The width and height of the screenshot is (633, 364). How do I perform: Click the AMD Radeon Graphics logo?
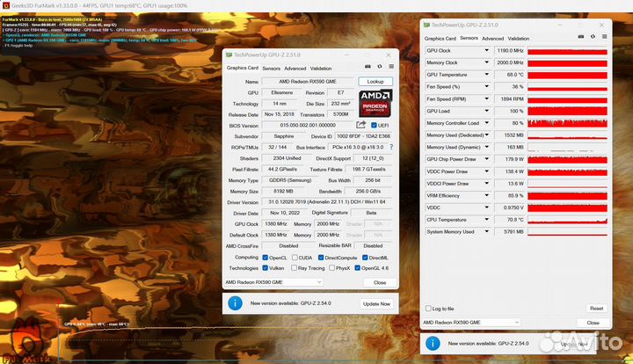point(375,103)
